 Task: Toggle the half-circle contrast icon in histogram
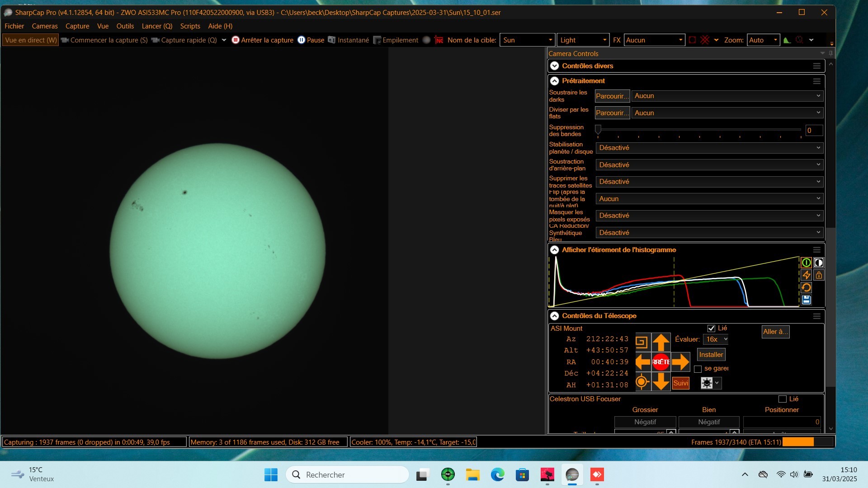click(819, 263)
